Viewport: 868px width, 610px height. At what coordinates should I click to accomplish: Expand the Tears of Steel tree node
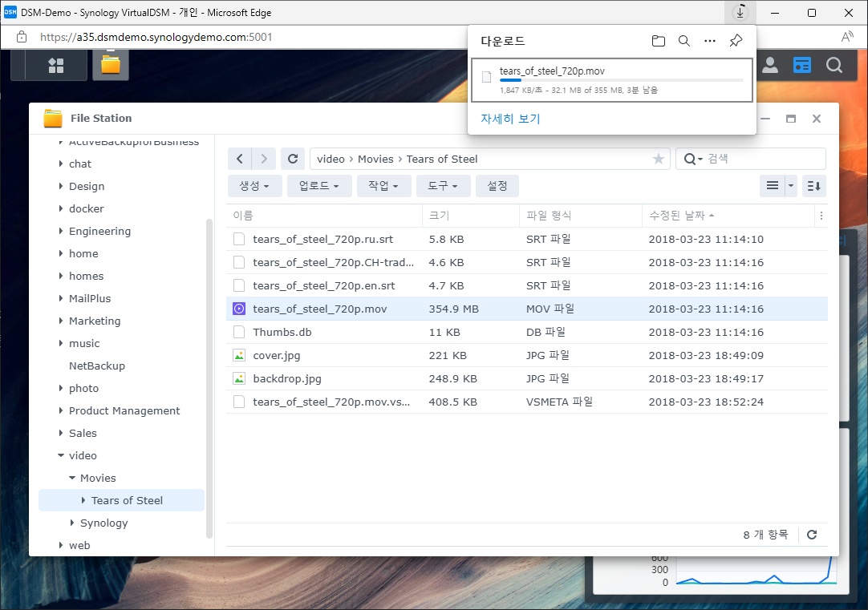click(83, 500)
